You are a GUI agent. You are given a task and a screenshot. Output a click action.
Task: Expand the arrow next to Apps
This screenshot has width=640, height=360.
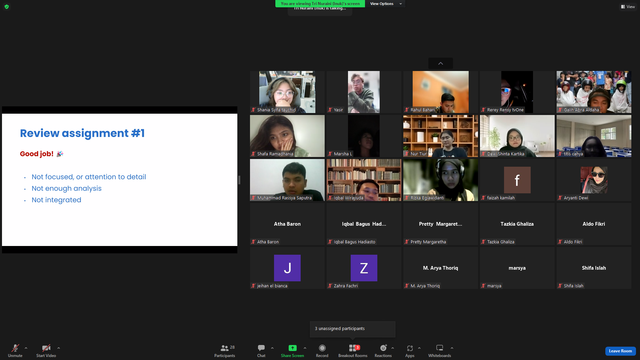coord(419,348)
